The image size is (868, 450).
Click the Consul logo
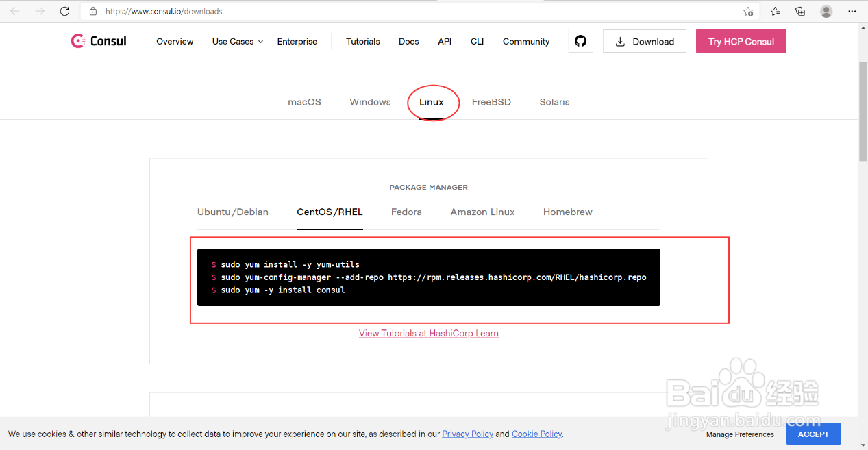(x=99, y=41)
